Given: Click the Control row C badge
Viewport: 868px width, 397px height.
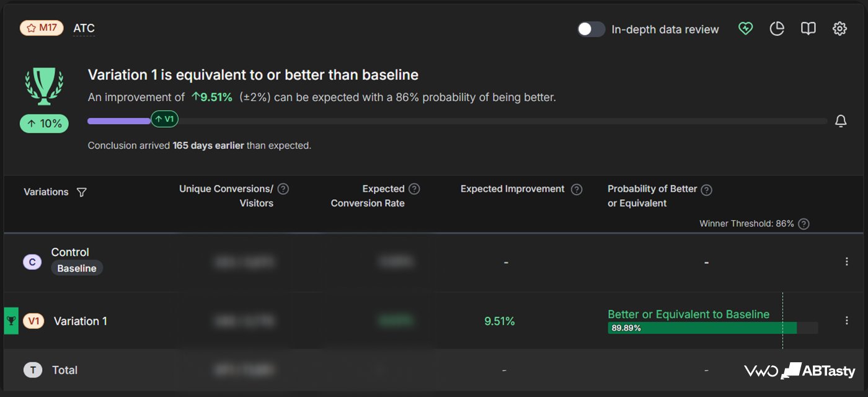Looking at the screenshot, I should [32, 262].
